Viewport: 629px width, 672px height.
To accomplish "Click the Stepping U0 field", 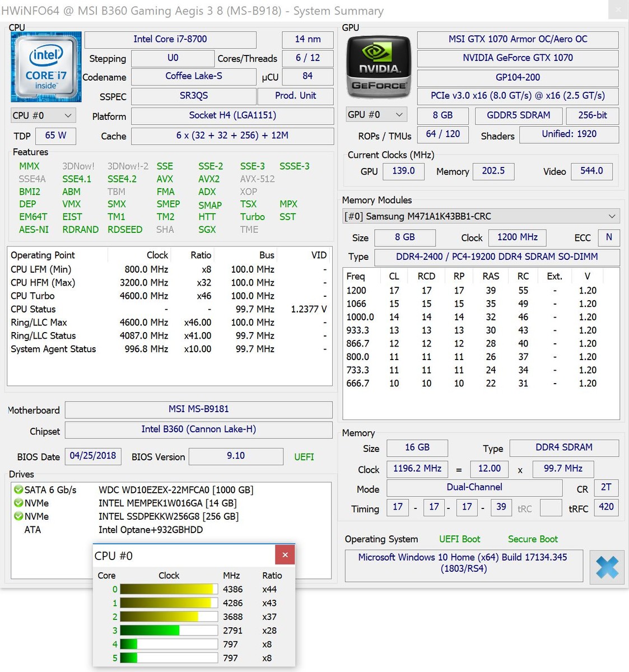I will tap(173, 58).
